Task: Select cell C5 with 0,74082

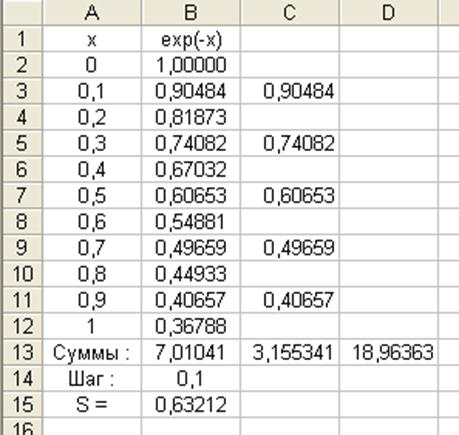Action: 289,143
